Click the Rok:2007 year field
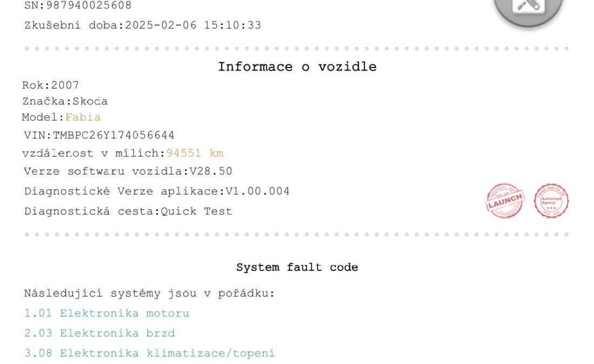 50,85
